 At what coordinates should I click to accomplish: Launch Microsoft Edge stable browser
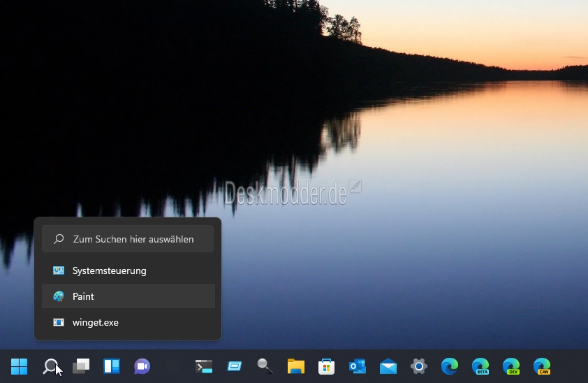450,366
